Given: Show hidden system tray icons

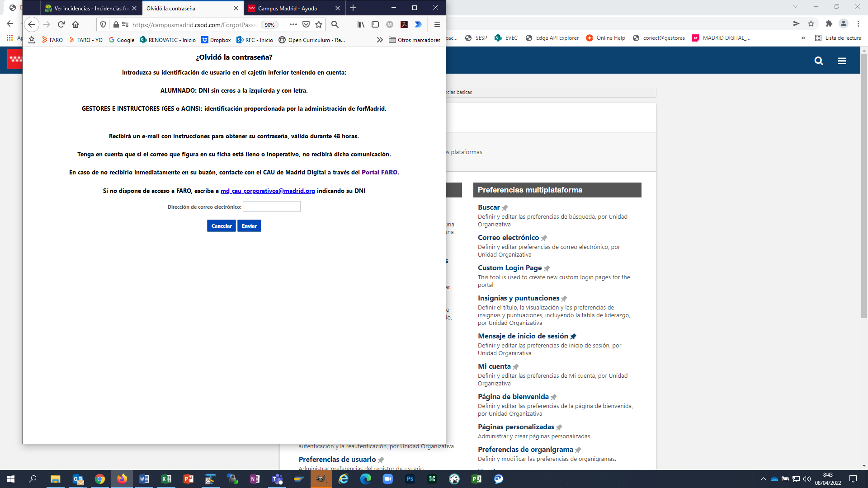Looking at the screenshot, I should tap(764, 479).
